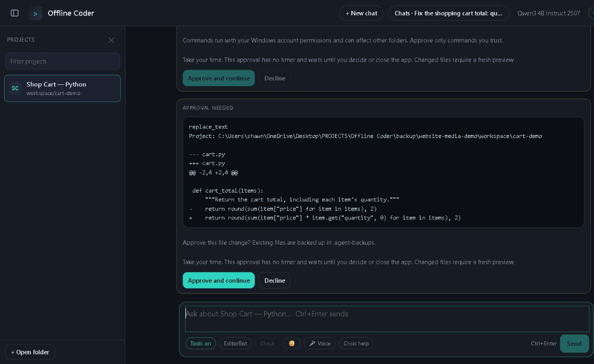Send the message
This screenshot has width=594, height=364.
click(x=574, y=344)
